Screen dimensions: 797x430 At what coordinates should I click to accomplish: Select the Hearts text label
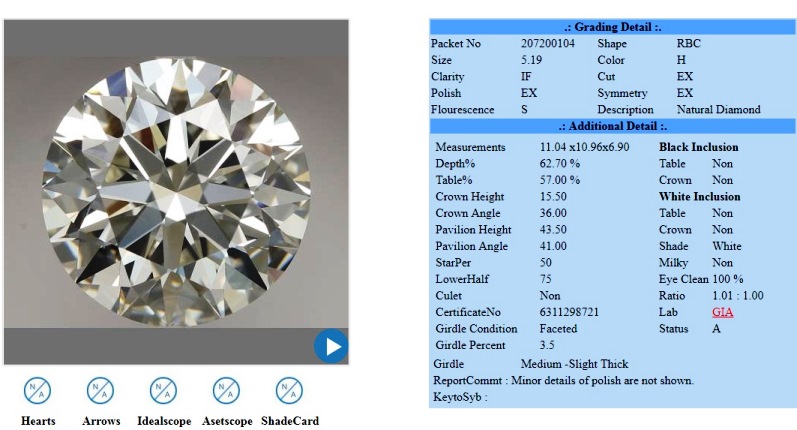click(x=38, y=421)
